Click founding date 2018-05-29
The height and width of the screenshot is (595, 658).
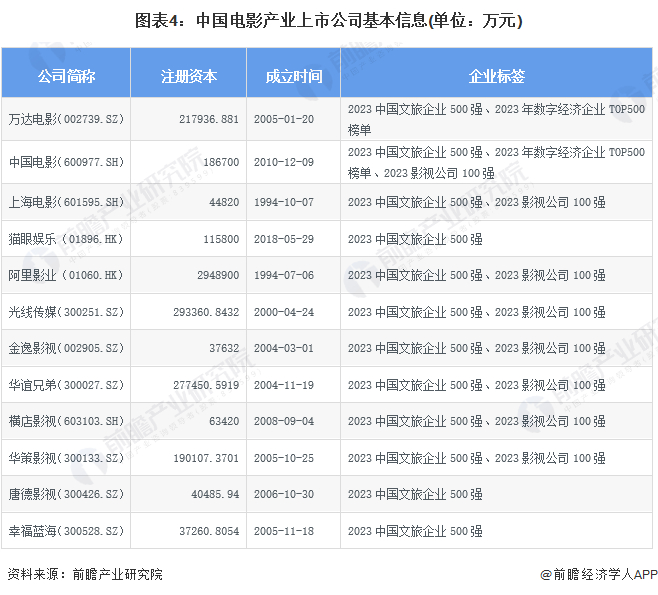pyautogui.click(x=284, y=239)
